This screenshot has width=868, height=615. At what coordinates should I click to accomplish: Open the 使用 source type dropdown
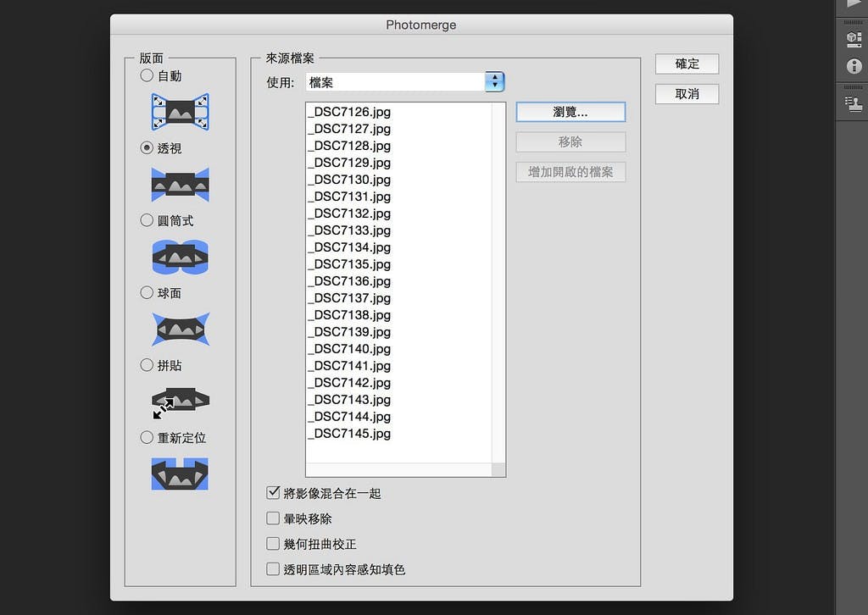[494, 82]
